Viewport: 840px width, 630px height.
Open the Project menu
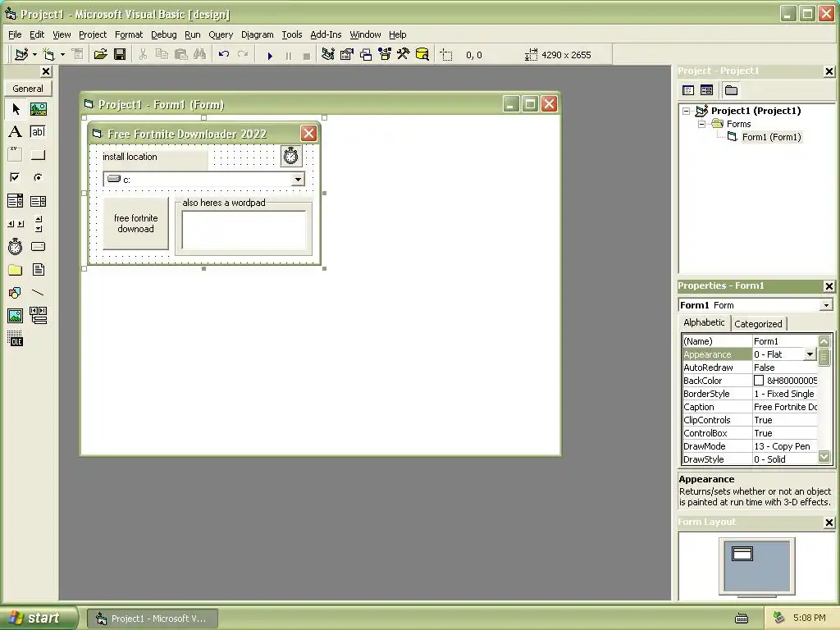(93, 34)
